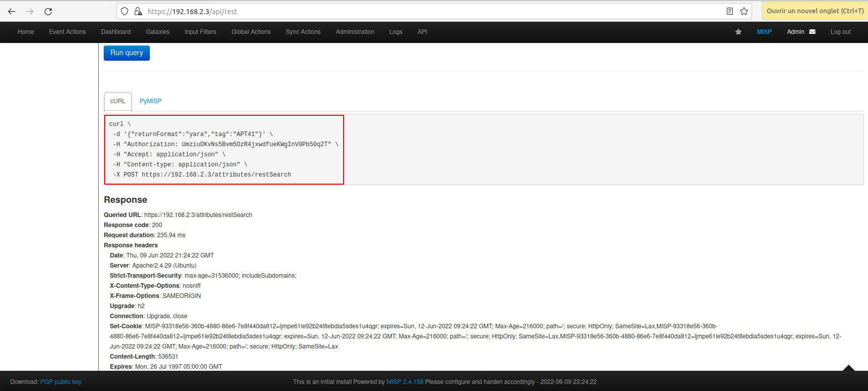Toggle reader view icon in address bar
The height and width of the screenshot is (391, 868).
click(x=729, y=11)
